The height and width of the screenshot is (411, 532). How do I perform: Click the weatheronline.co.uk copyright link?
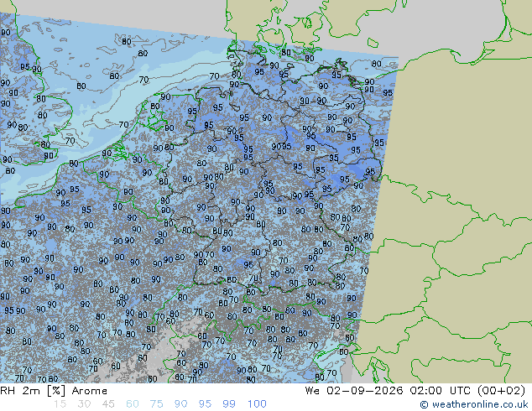(x=474, y=404)
